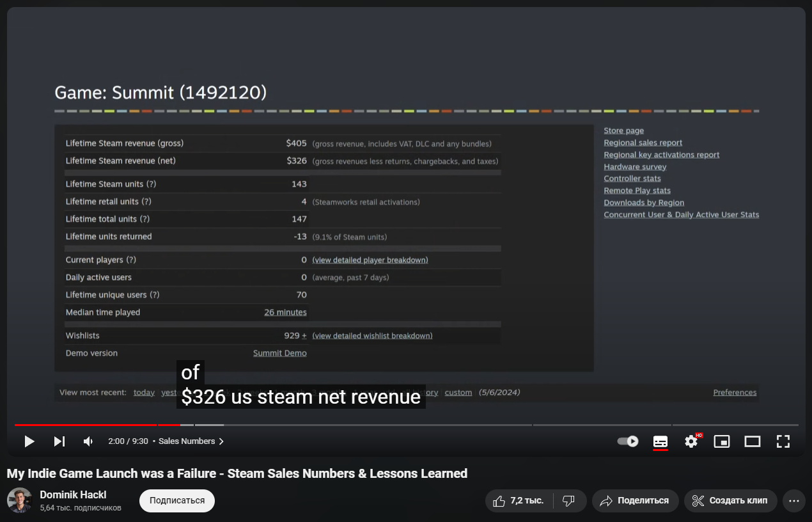Toggle the autoplay switch
The width and height of the screenshot is (812, 522).
(628, 441)
